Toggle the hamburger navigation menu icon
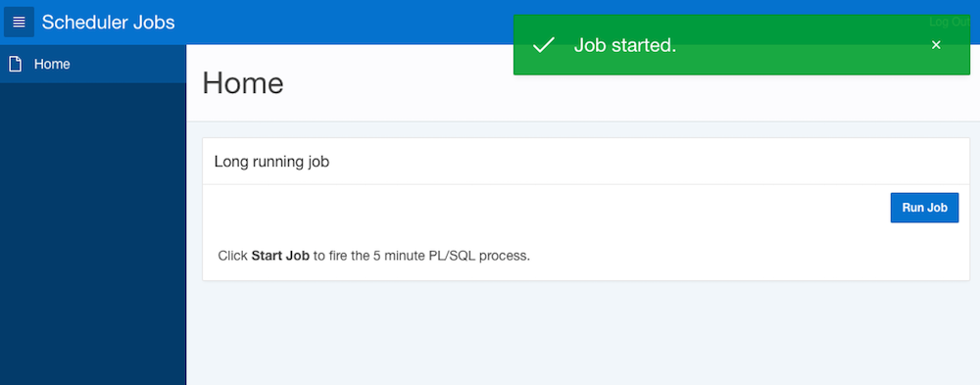This screenshot has width=980, height=385. pyautogui.click(x=19, y=22)
